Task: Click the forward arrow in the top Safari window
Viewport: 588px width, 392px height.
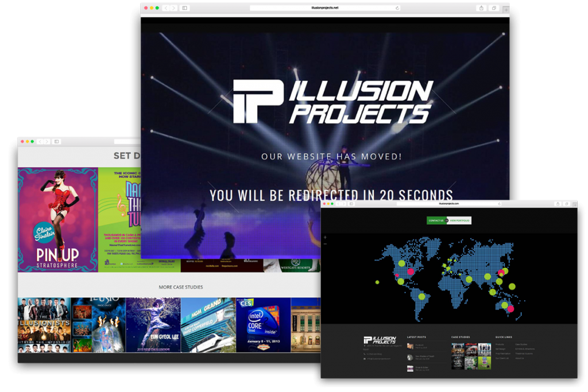Action: (x=173, y=8)
